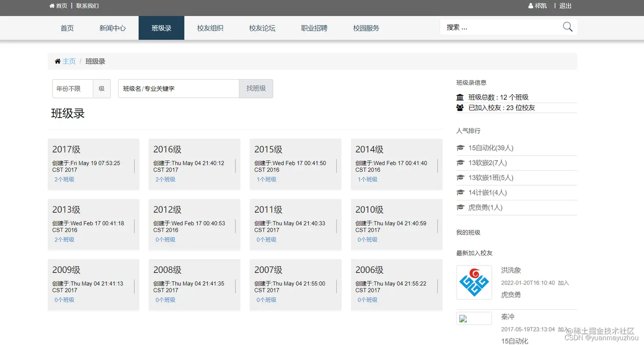
Task: Click 0个班级 link under 2009级
Action: pos(64,300)
